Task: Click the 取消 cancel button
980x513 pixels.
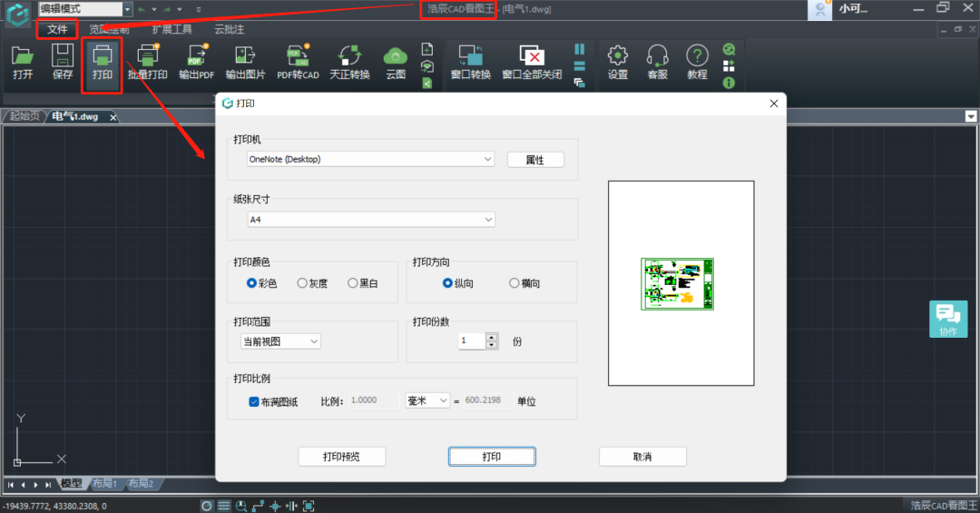Action: tap(642, 457)
